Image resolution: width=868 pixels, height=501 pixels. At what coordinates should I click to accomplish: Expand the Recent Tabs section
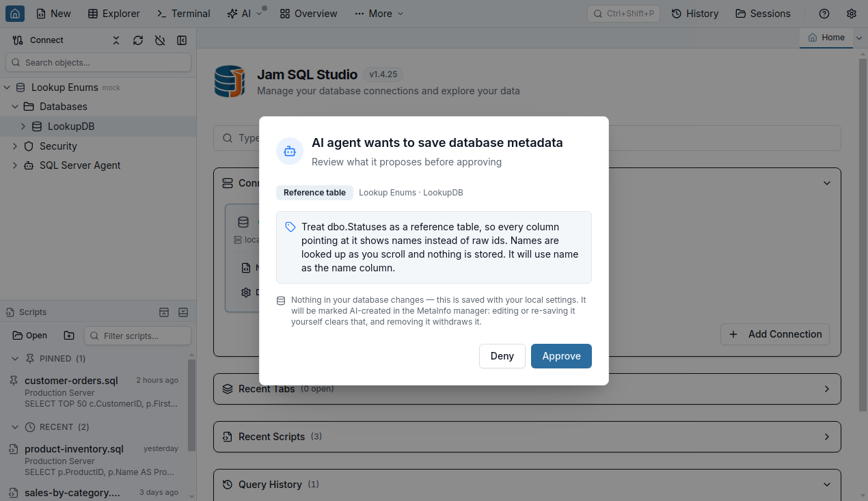(x=827, y=389)
